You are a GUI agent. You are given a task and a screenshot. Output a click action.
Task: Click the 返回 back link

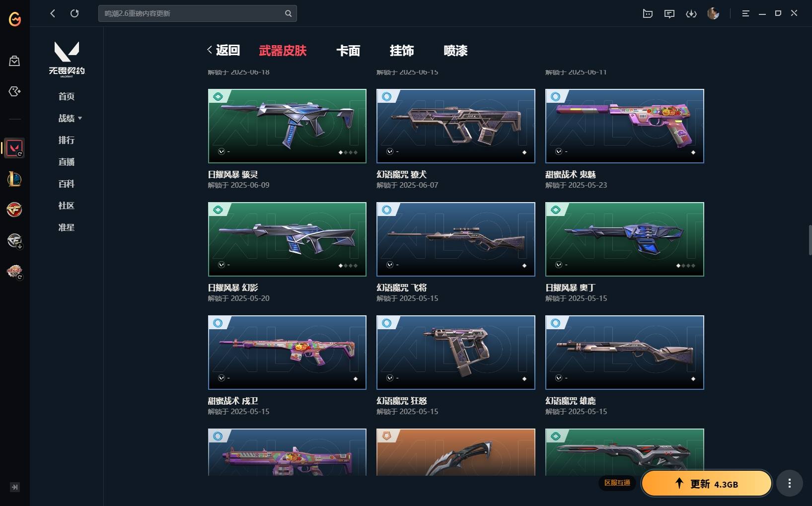[x=223, y=50]
